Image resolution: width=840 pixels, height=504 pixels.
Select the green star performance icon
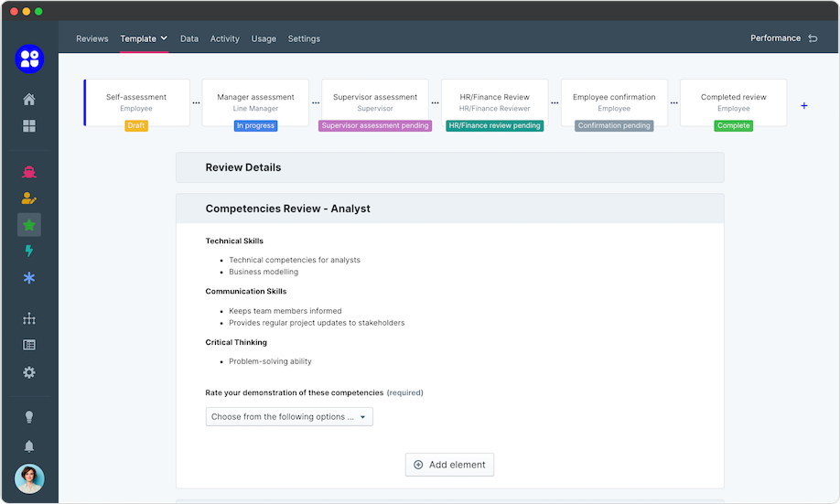(29, 224)
